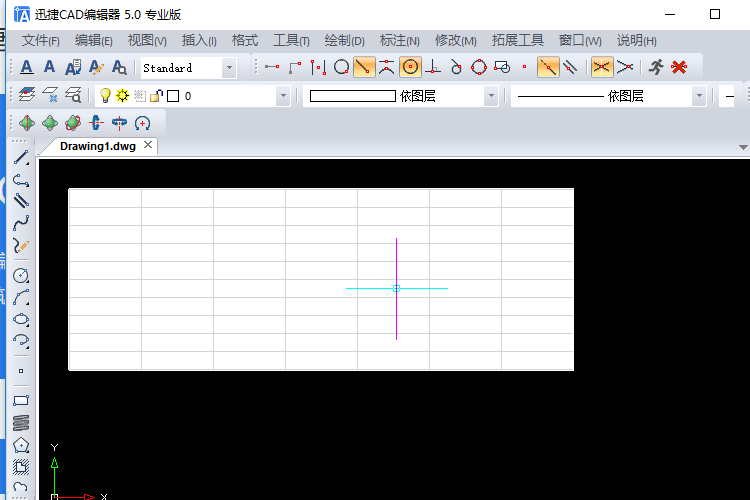Toggle layer lock padlock icon
This screenshot has width=750, height=500.
(x=156, y=96)
